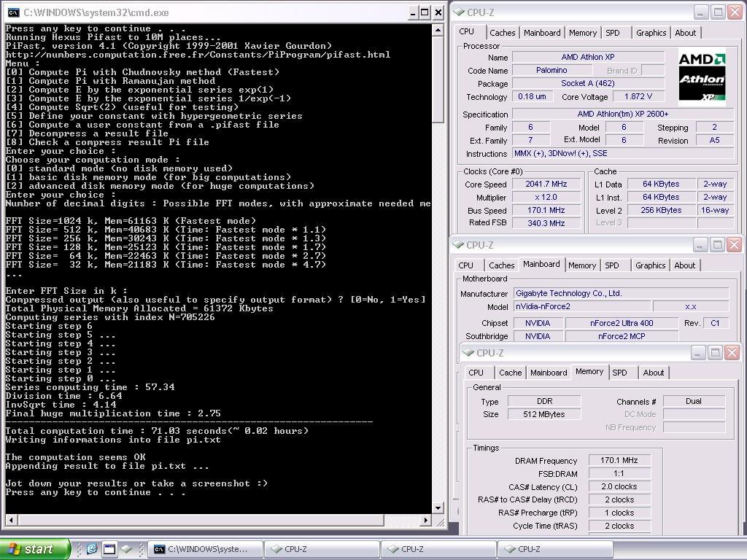Click cmd window vertical scrollbar down arrow
The height and width of the screenshot is (560, 747).
click(438, 508)
